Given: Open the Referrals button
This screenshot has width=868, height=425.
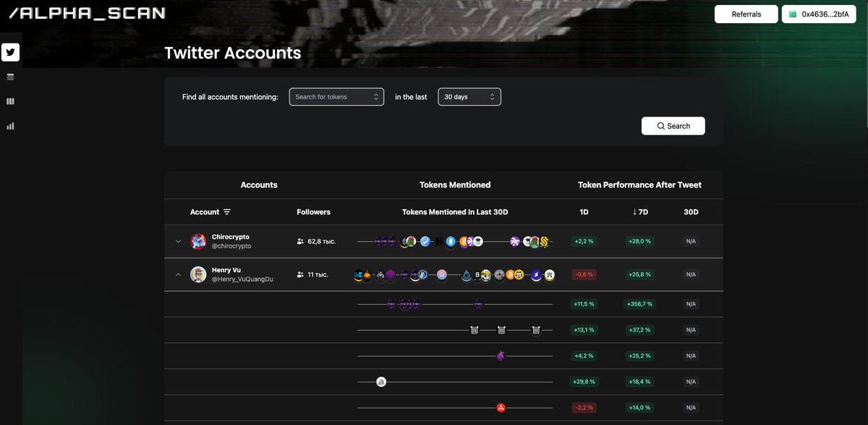Looking at the screenshot, I should pos(746,14).
